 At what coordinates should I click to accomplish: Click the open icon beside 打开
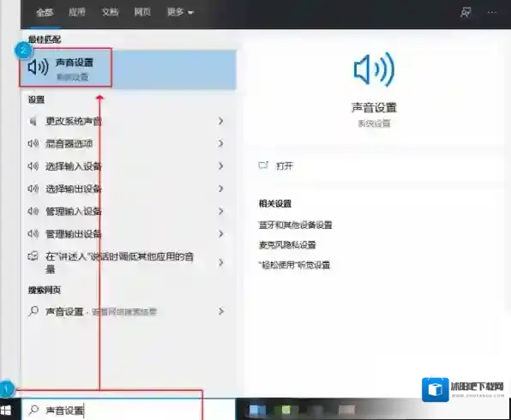click(263, 165)
